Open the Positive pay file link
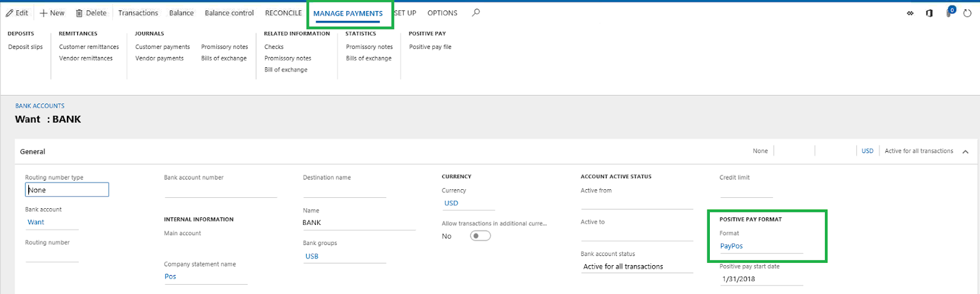This screenshot has width=980, height=294. point(430,47)
